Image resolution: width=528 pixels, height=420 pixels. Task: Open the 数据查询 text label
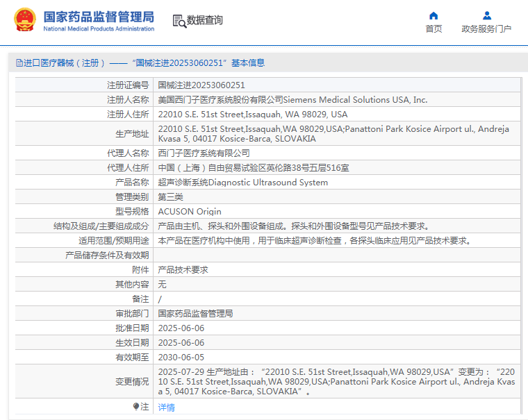click(x=205, y=21)
